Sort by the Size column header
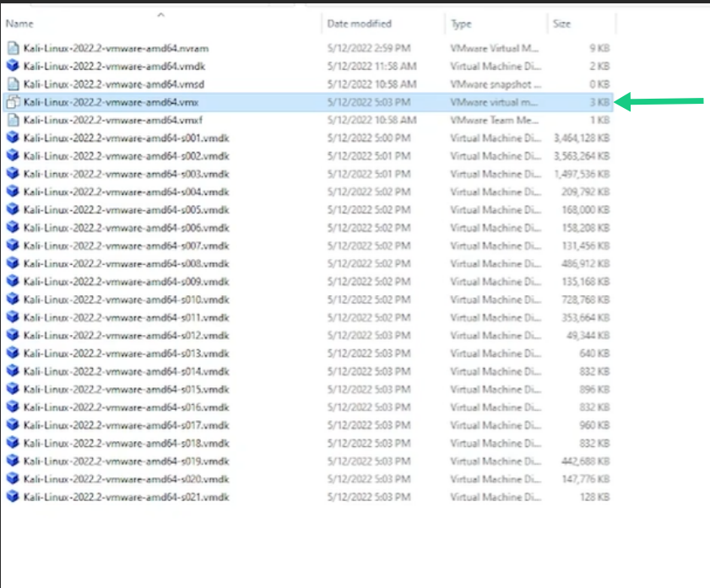Screen dimensions: 710x588 [561, 24]
